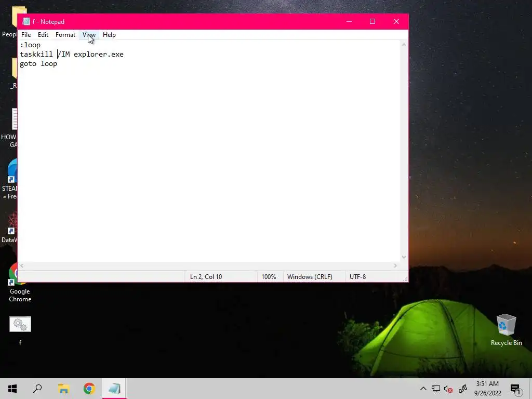Maximize the Notepad window
Viewport: 532px width, 399px height.
373,21
